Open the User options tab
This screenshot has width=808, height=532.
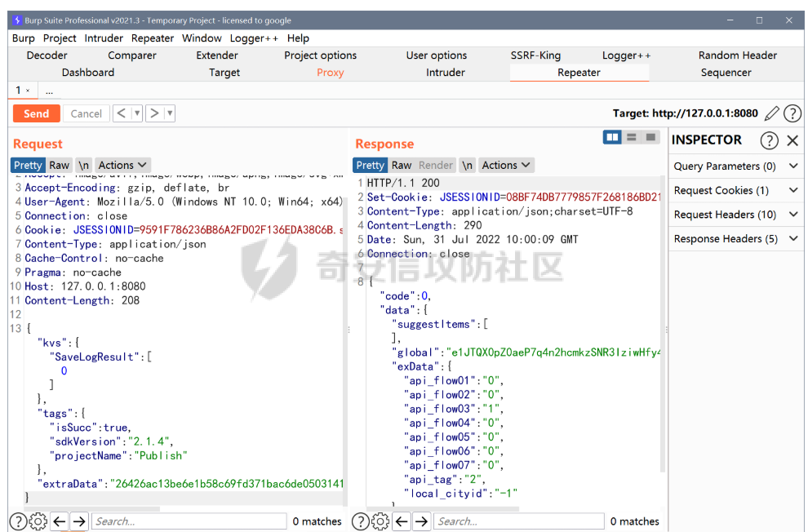tap(437, 55)
